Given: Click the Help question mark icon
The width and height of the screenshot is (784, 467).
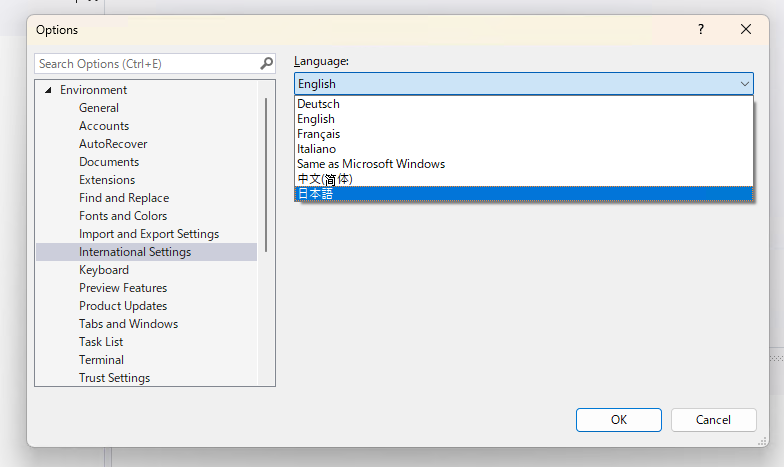Looking at the screenshot, I should tap(701, 30).
